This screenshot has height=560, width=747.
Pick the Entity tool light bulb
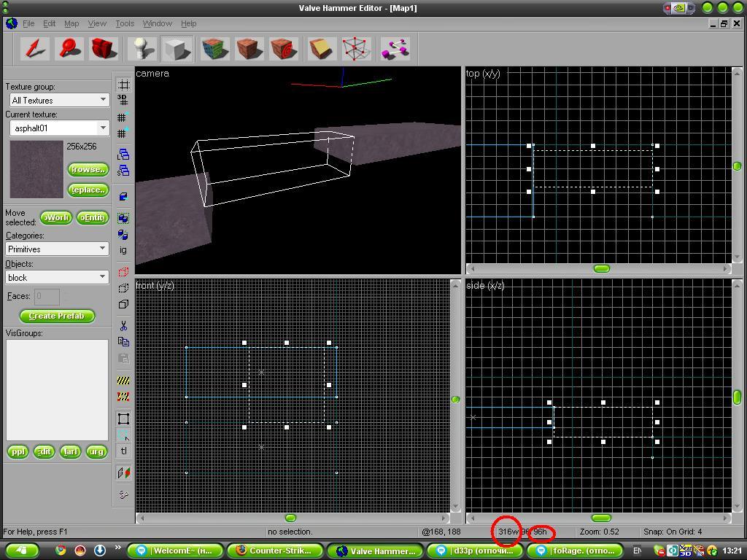(x=142, y=49)
